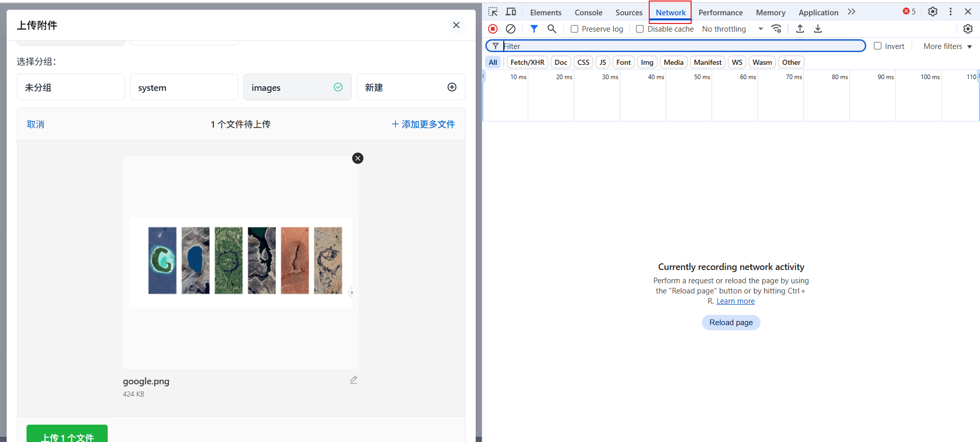Filter requests by Wasm type
This screenshot has height=442, width=980.
pyautogui.click(x=762, y=62)
